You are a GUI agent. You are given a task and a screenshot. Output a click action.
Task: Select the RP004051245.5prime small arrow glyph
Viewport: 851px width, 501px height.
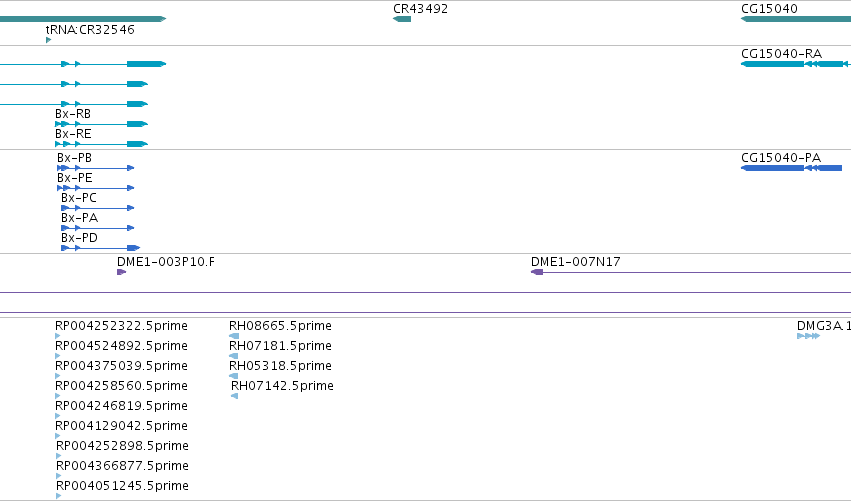[59, 496]
